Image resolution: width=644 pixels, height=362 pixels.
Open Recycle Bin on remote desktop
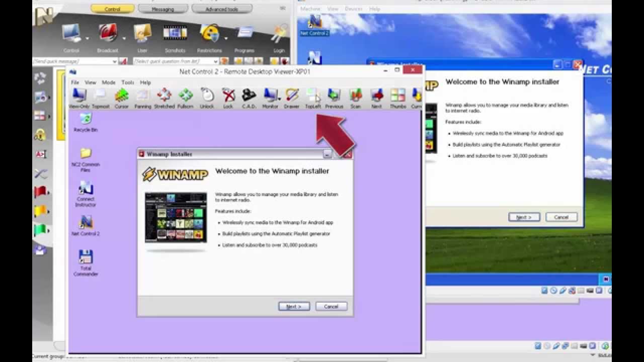pos(86,122)
